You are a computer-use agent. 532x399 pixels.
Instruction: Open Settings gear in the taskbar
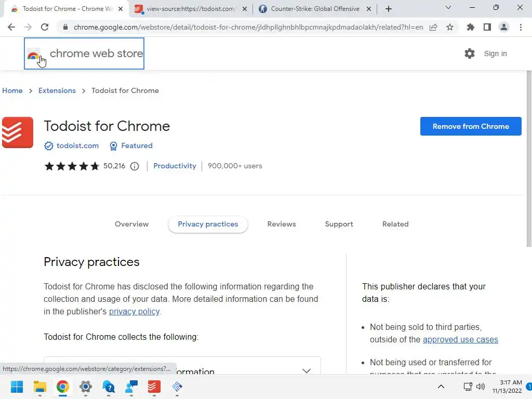(x=86, y=387)
